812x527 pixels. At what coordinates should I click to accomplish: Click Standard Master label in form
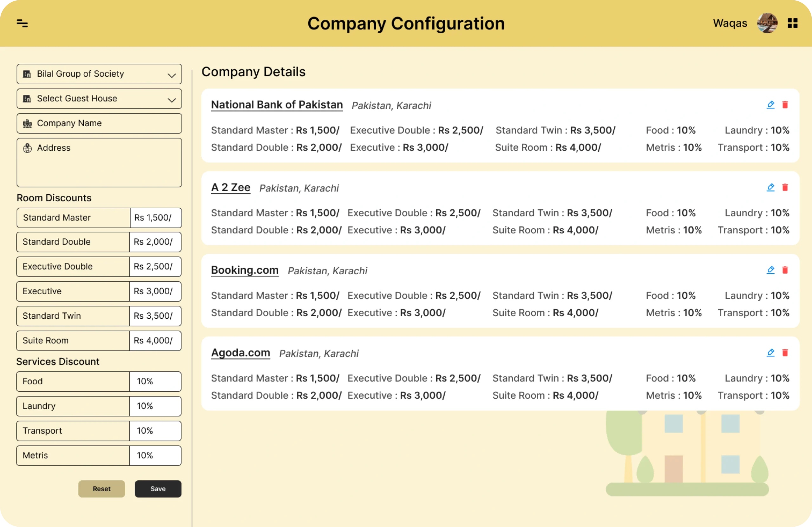[x=57, y=218]
